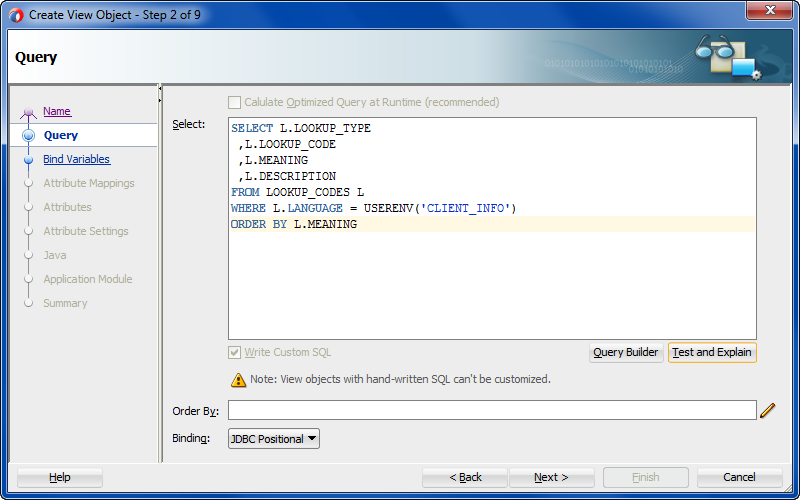The width and height of the screenshot is (800, 500).
Task: Click the pencil edit icon beside Order By
Action: point(767,411)
